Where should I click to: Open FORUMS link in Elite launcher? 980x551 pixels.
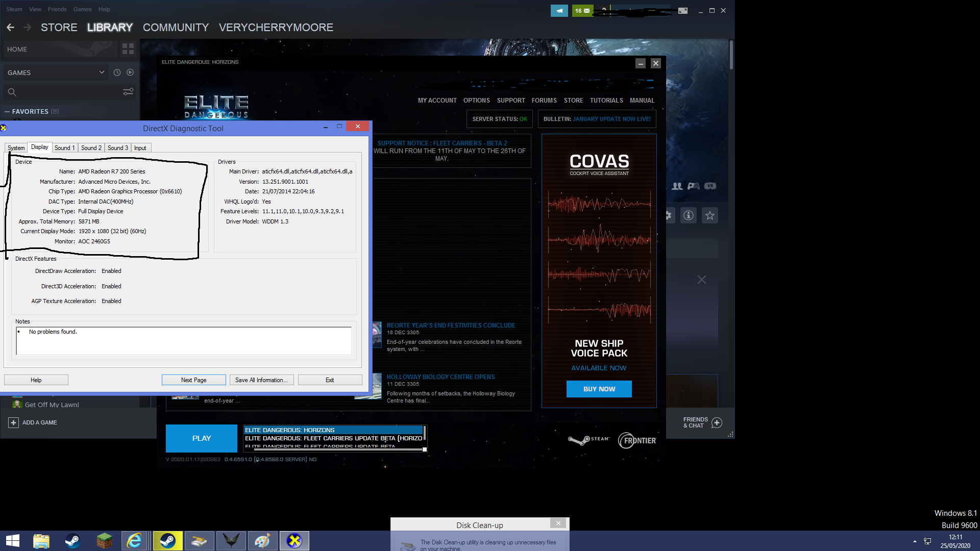[544, 101]
